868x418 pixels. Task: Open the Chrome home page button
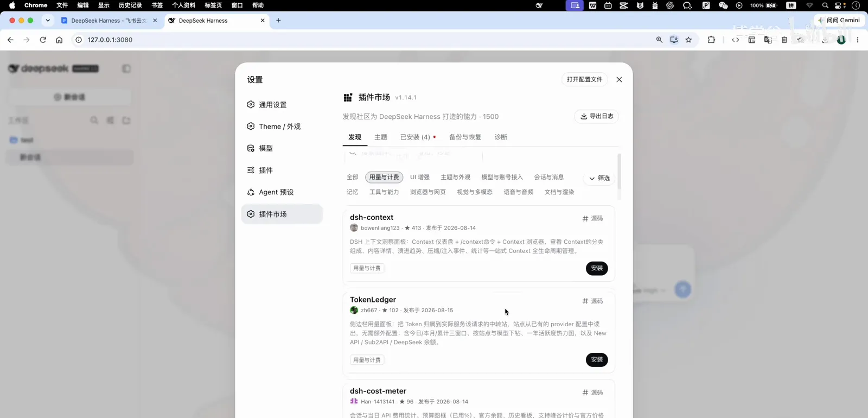tap(59, 40)
